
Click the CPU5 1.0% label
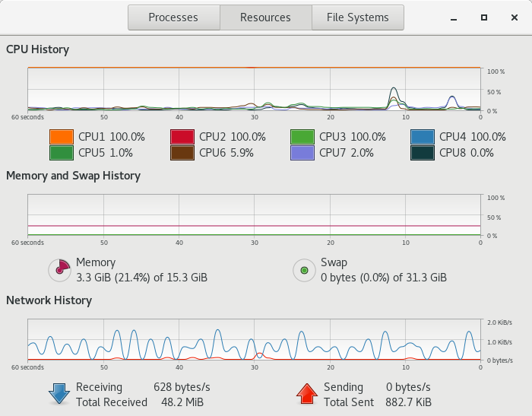click(x=106, y=153)
